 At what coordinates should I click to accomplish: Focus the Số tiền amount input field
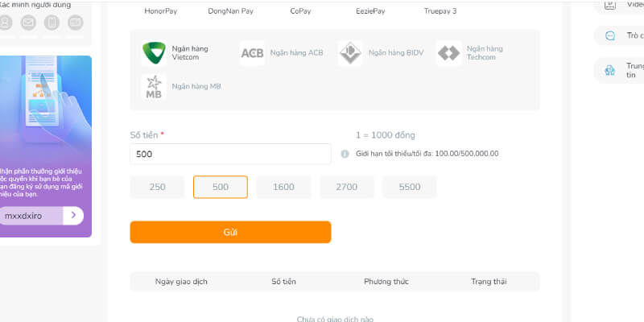click(230, 154)
